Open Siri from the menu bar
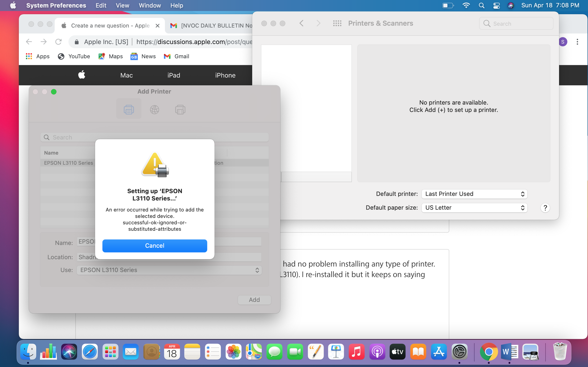 click(511, 5)
